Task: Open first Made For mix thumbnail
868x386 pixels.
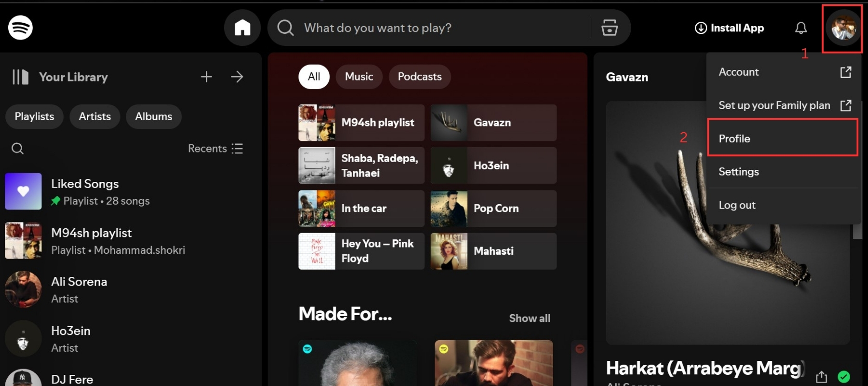Action: pyautogui.click(x=358, y=363)
